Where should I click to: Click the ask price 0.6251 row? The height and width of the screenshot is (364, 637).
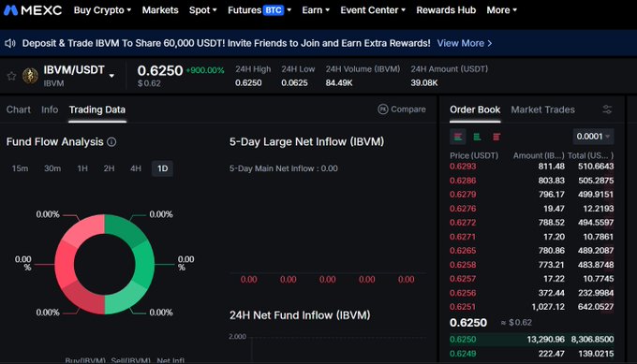tap(532, 307)
